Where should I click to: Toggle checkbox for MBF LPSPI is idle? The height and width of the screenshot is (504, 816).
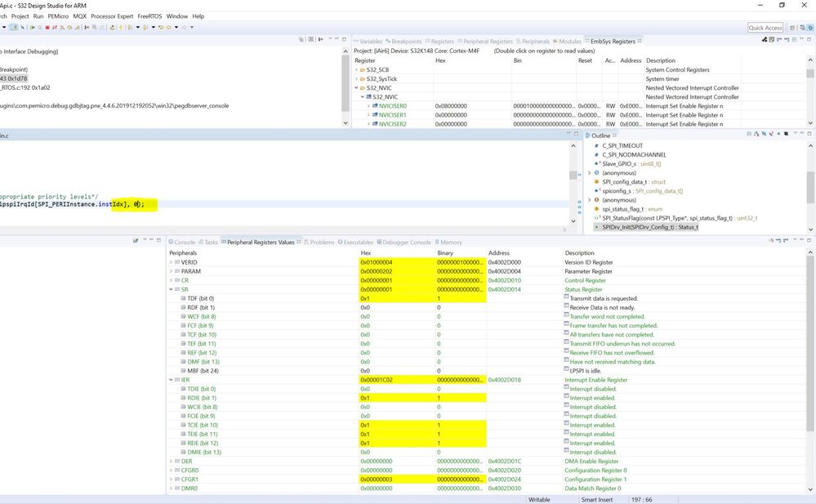[x=566, y=370]
